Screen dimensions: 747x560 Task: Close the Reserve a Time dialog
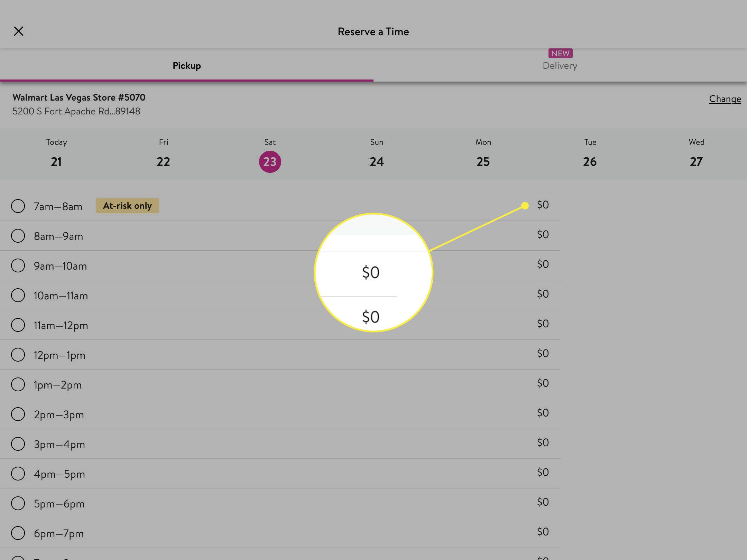pyautogui.click(x=19, y=31)
